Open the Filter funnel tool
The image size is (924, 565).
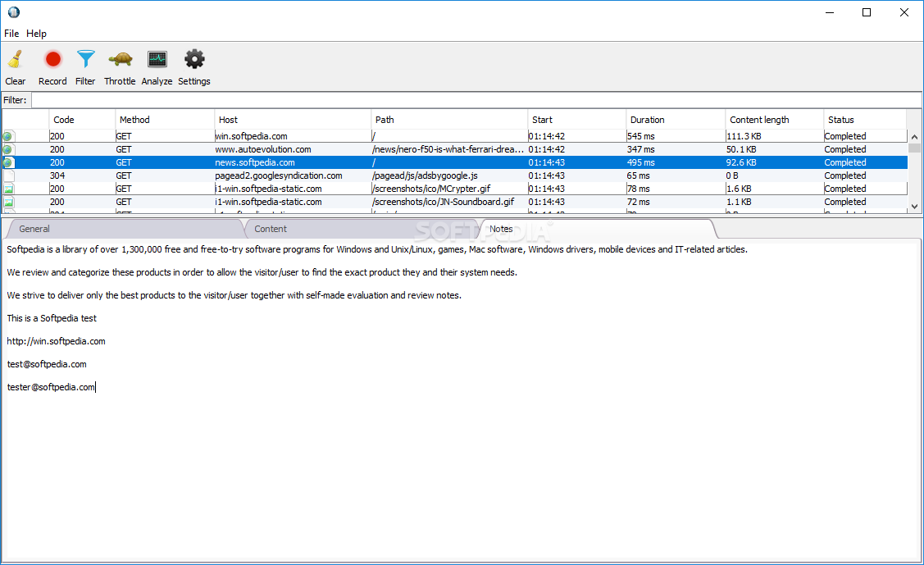[x=85, y=60]
